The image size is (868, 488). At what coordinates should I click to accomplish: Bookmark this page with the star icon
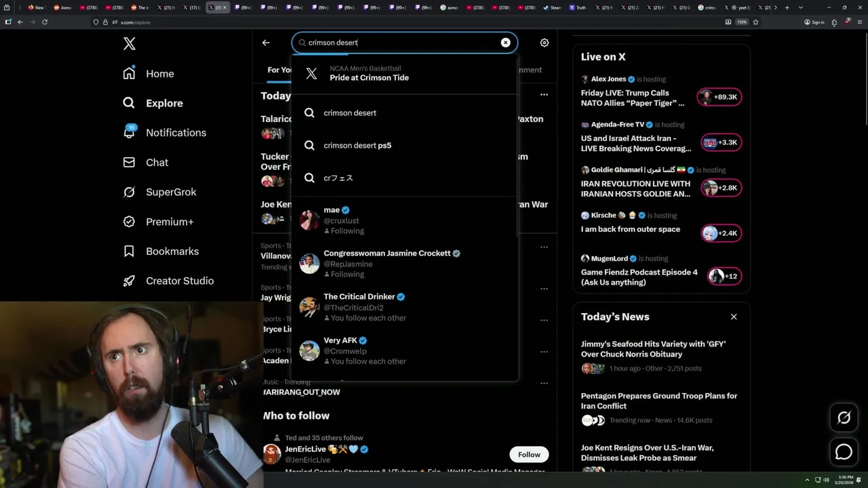(755, 22)
